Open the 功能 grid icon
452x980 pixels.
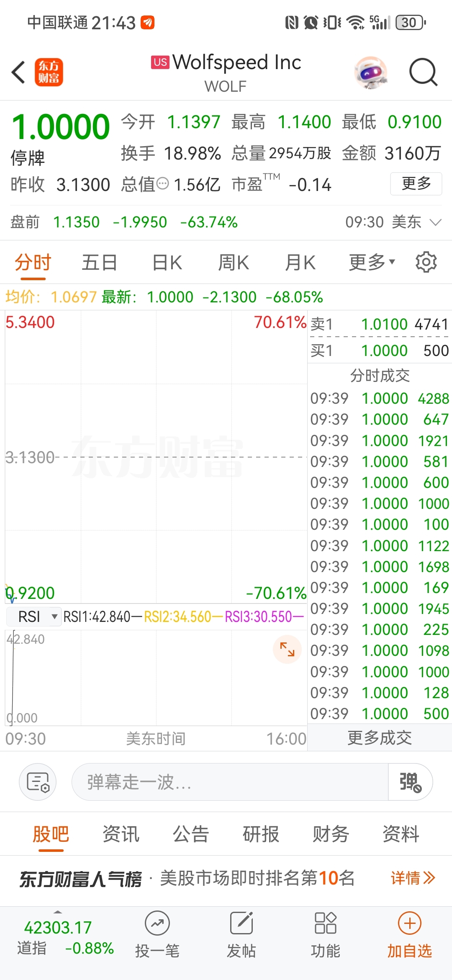[326, 935]
